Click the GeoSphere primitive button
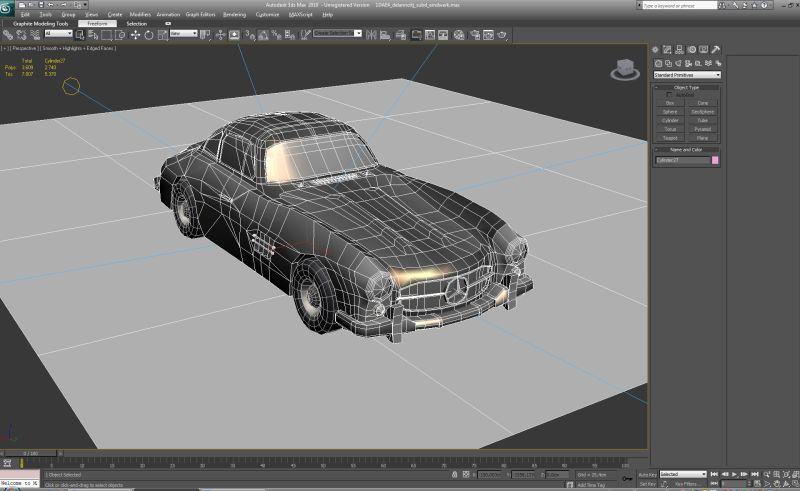 pyautogui.click(x=703, y=112)
